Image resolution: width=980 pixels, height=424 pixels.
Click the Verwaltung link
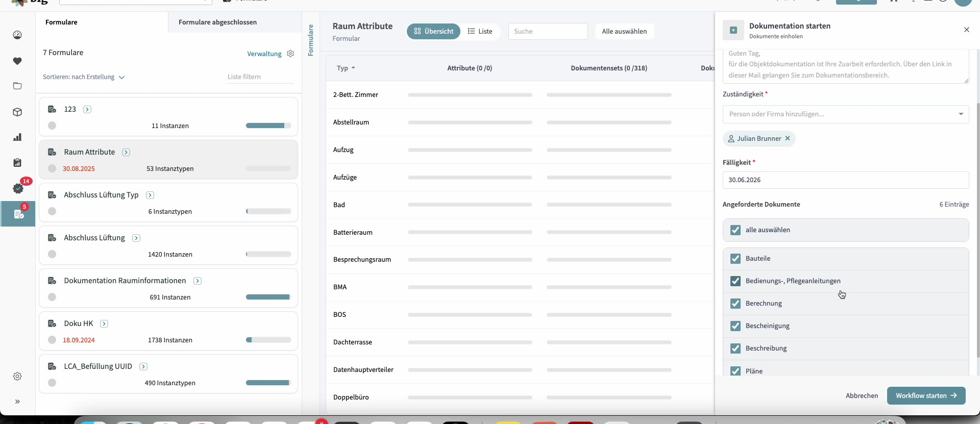coord(264,54)
